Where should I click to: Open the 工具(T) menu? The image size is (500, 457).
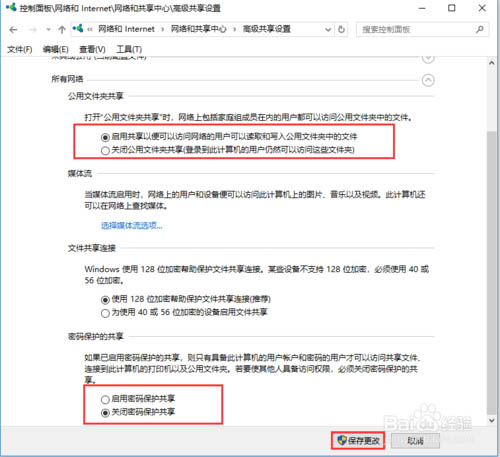coord(129,49)
